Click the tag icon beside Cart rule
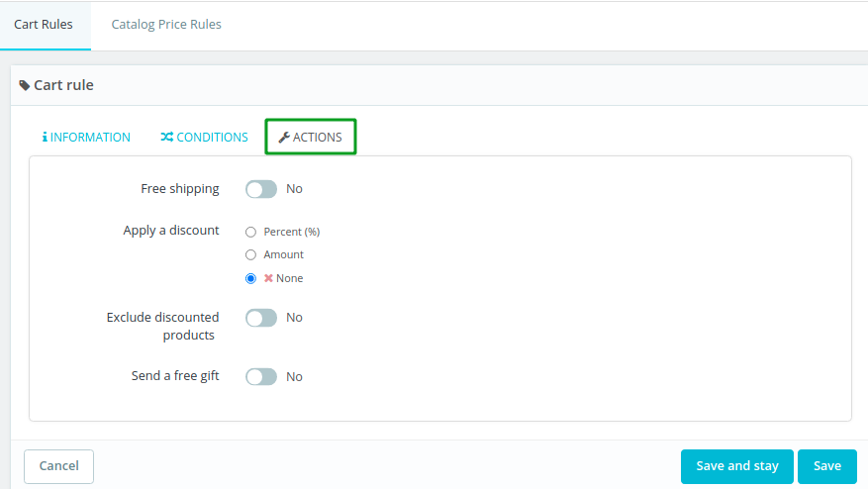The height and width of the screenshot is (489, 868). (25, 85)
